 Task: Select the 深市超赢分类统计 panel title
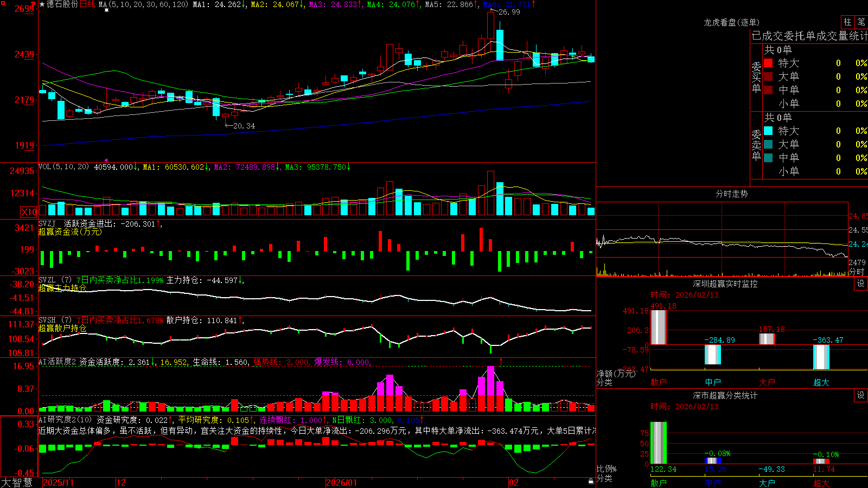click(725, 395)
